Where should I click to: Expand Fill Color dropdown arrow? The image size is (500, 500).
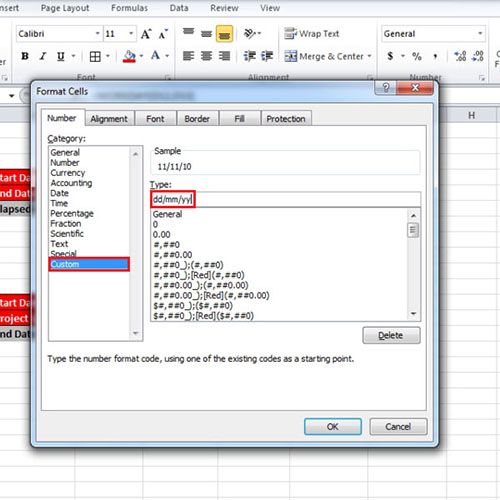click(142, 56)
